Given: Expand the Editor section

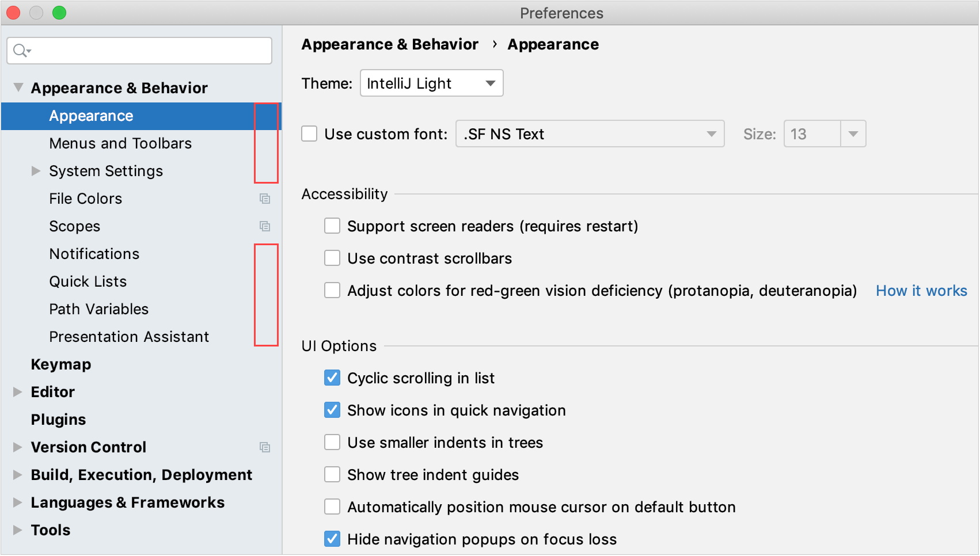Looking at the screenshot, I should tap(17, 392).
